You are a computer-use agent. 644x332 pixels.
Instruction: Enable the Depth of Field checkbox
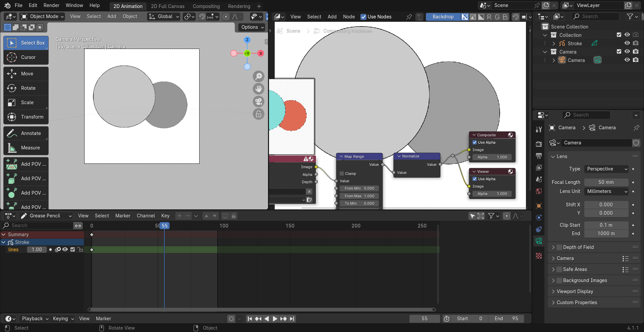(559, 247)
